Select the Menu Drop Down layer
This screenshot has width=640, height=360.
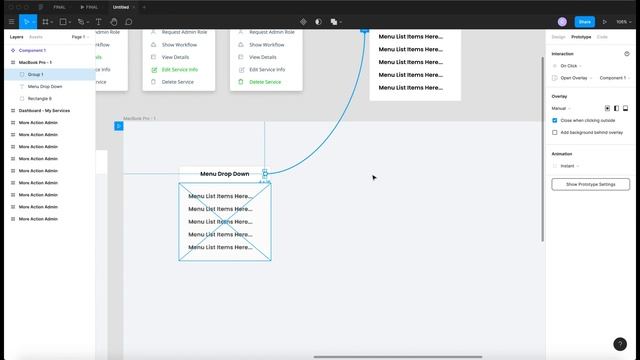[x=45, y=87]
